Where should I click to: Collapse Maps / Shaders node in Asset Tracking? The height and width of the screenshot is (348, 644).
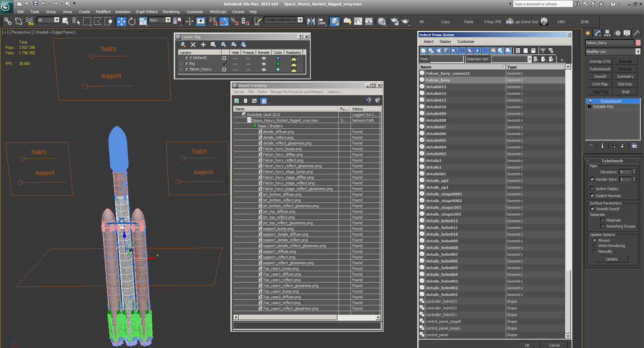[x=255, y=126]
